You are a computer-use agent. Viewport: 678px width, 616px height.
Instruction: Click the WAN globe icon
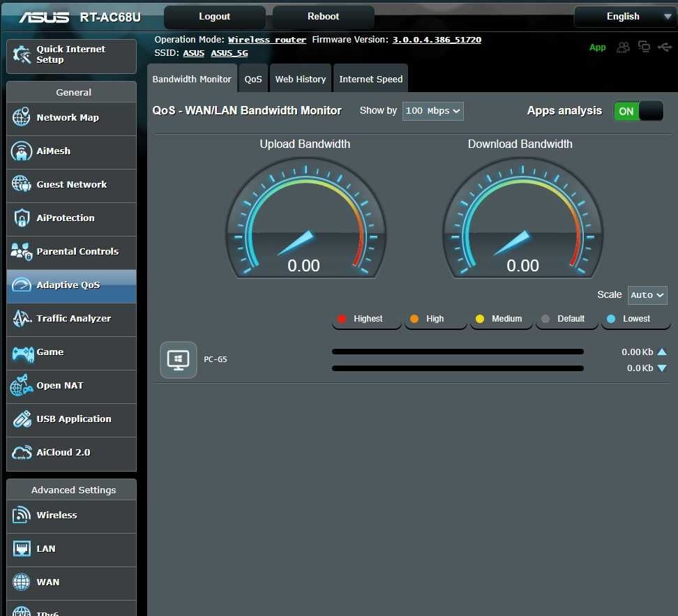pos(21,582)
